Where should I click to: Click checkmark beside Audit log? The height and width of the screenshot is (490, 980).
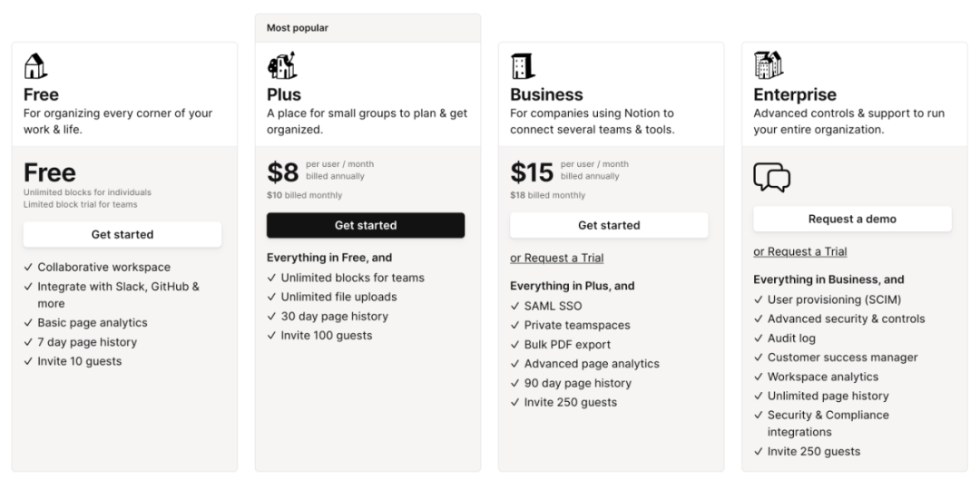click(759, 338)
